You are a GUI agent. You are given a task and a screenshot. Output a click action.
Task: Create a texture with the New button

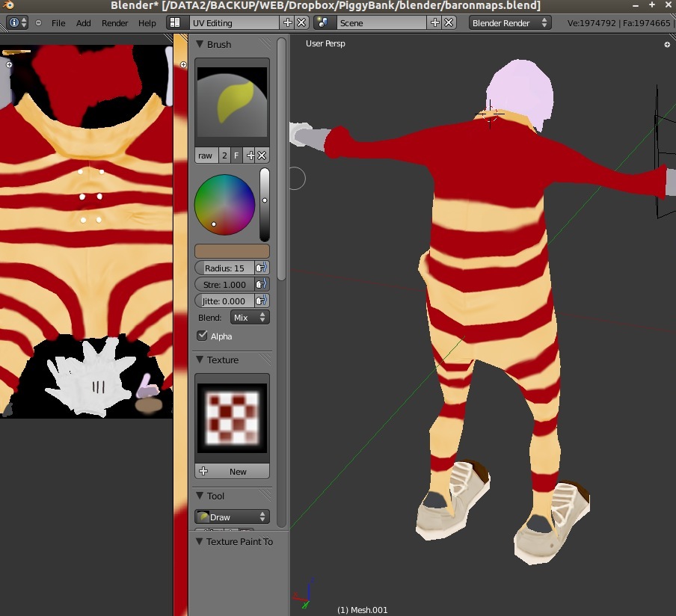point(239,471)
